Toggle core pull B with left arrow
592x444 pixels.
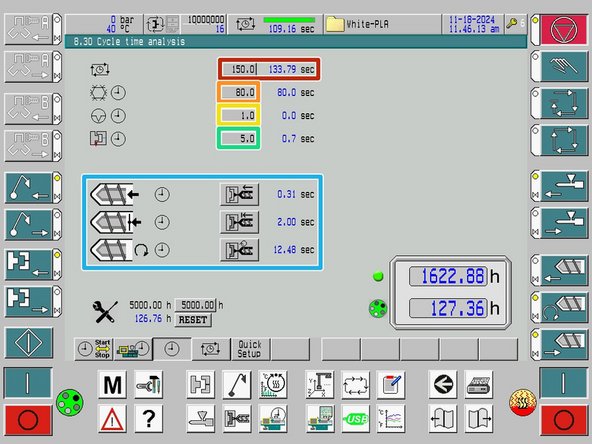(29, 109)
